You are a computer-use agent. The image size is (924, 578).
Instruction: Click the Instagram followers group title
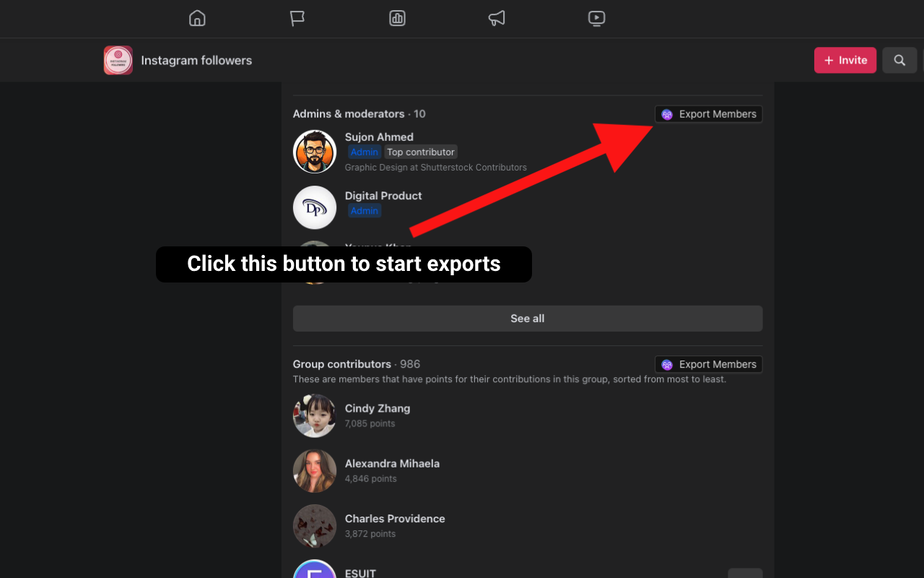(196, 60)
